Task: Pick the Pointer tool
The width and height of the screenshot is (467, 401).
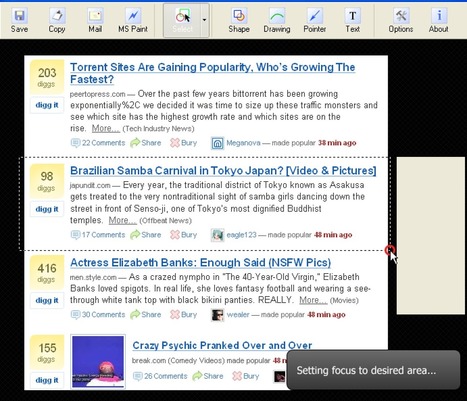Action: (x=314, y=21)
